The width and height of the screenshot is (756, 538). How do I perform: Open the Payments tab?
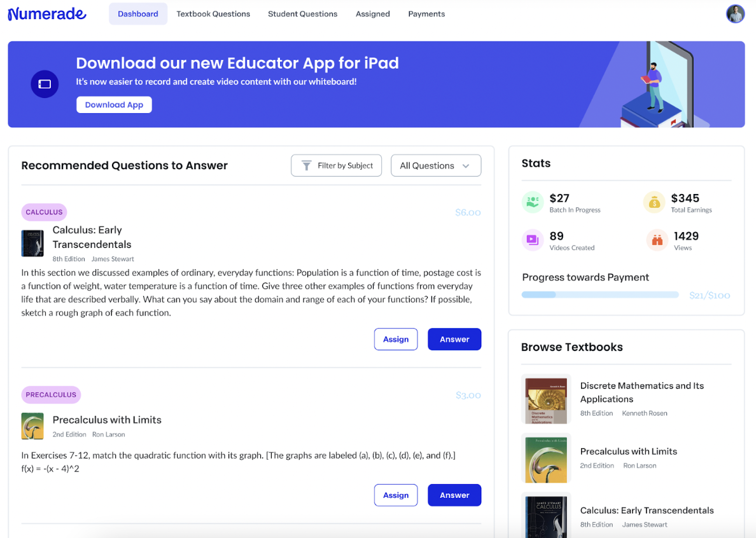[426, 14]
